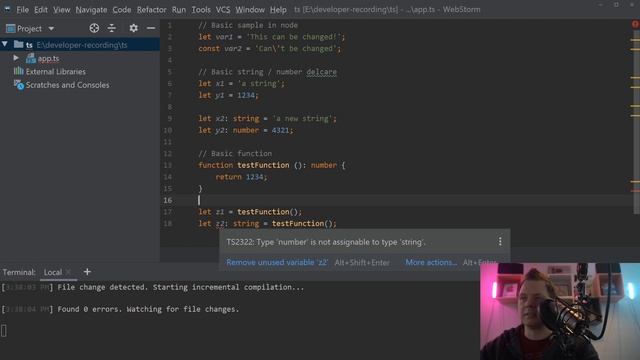Click 'This can be changed!' string literal
This screenshot has width=640, height=360.
[293, 37]
